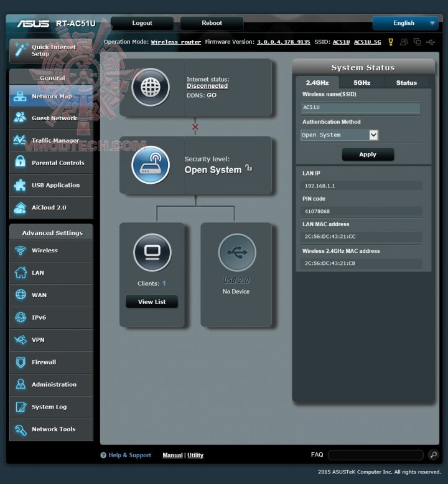The height and width of the screenshot is (484, 448).
Task: Click the network copy status icon
Action: [x=417, y=42]
